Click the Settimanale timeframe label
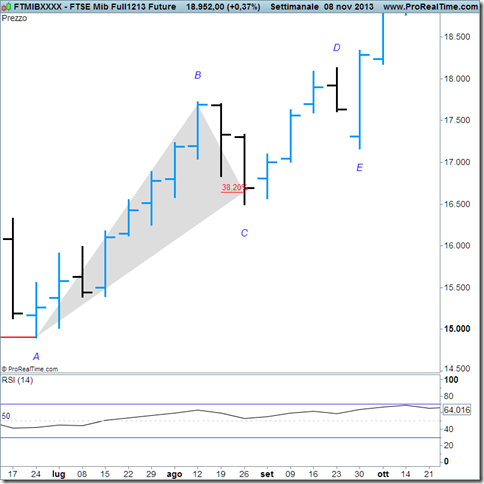 point(294,7)
